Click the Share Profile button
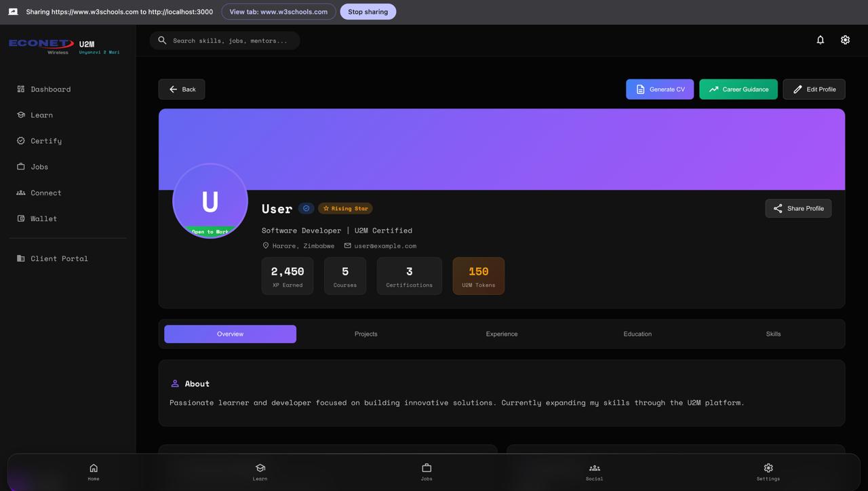Screen dimensions: 868x491 (798, 208)
